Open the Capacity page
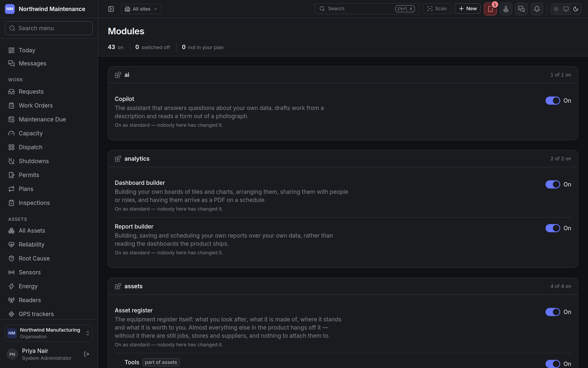Viewport: 588px width, 368px height. pyautogui.click(x=49, y=133)
